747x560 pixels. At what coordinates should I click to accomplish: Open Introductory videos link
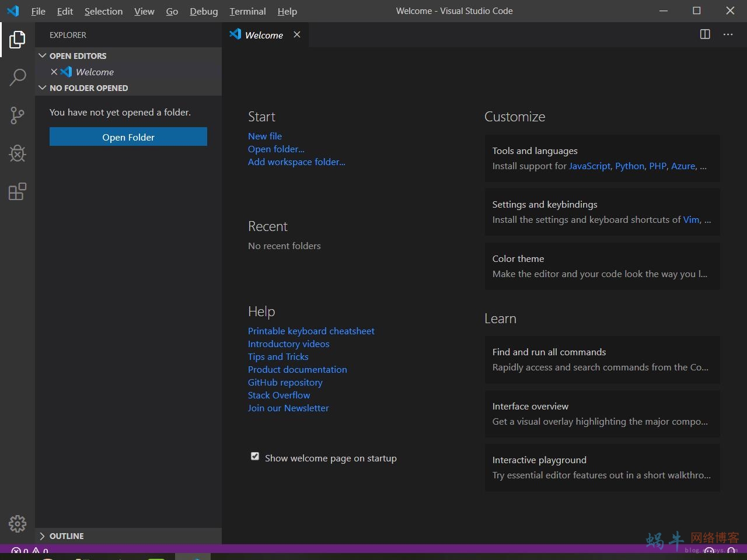pos(289,344)
